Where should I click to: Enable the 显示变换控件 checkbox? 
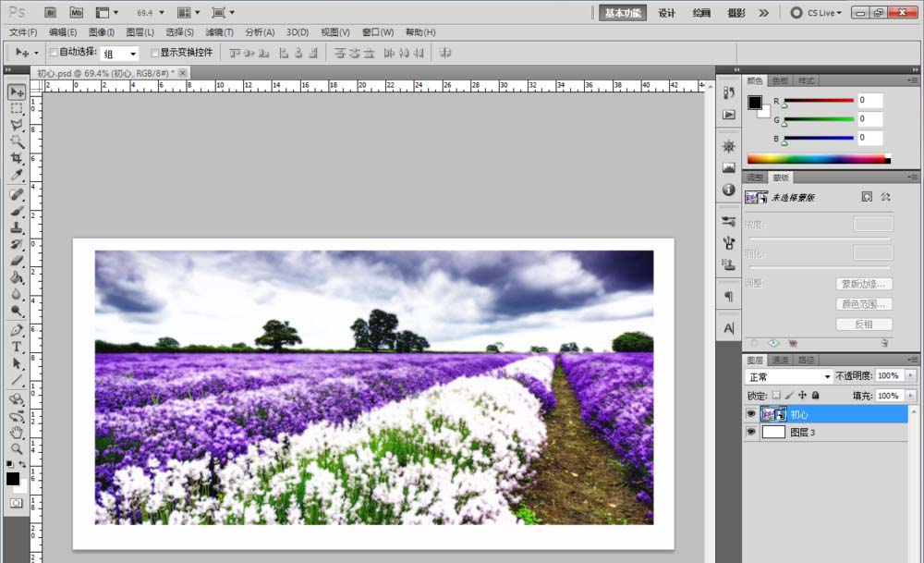click(x=155, y=53)
